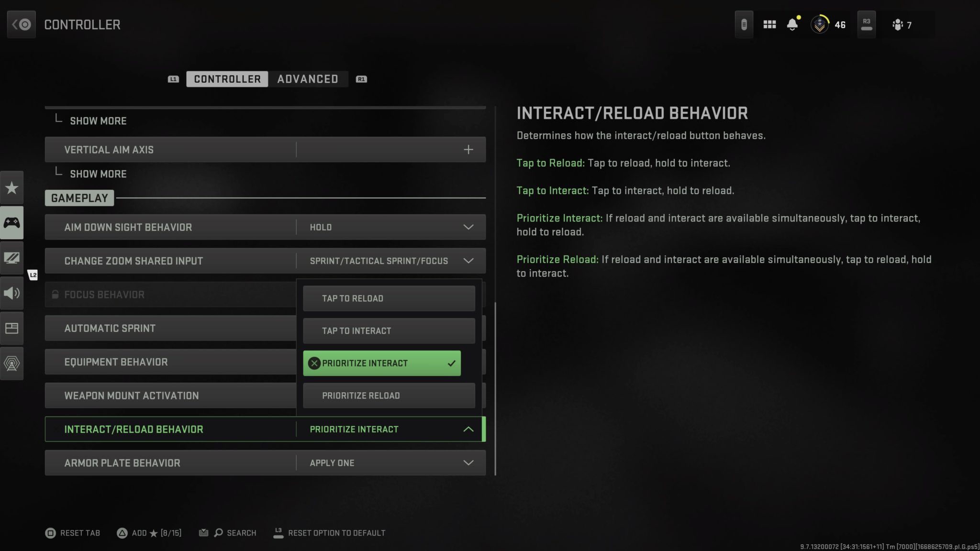Switch to the Controller tab
This screenshot has width=980, height=551.
227,79
